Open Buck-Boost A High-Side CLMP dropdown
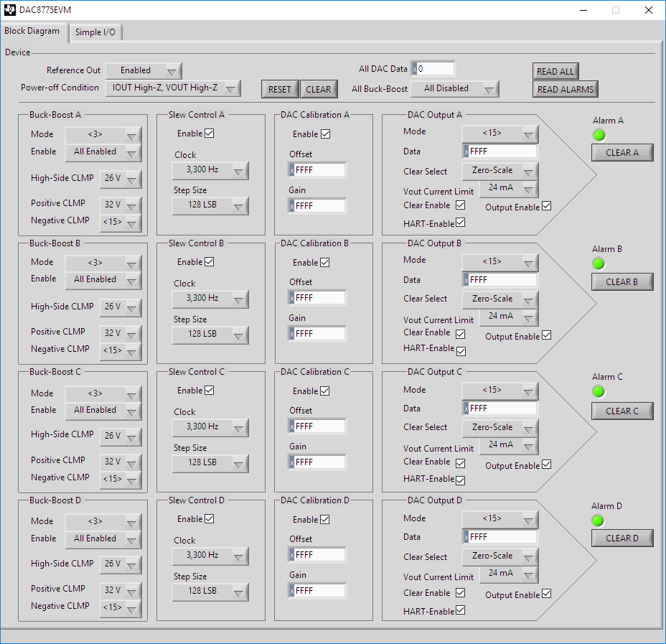The height and width of the screenshot is (644, 666). 120,179
